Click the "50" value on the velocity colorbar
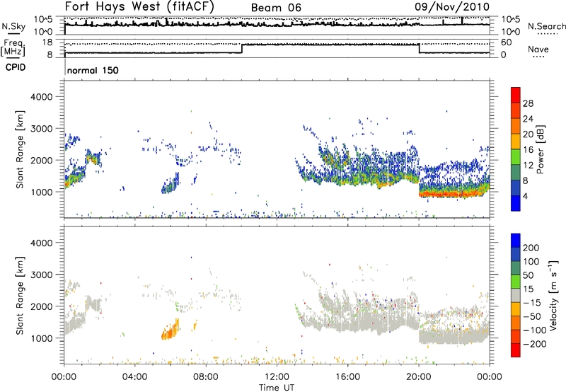The image size is (566, 392). pyautogui.click(x=528, y=275)
